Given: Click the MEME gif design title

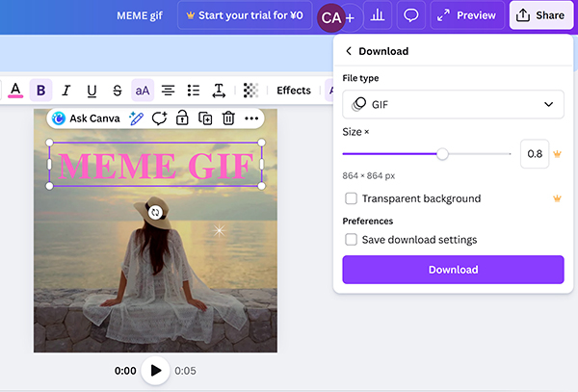Looking at the screenshot, I should (140, 15).
